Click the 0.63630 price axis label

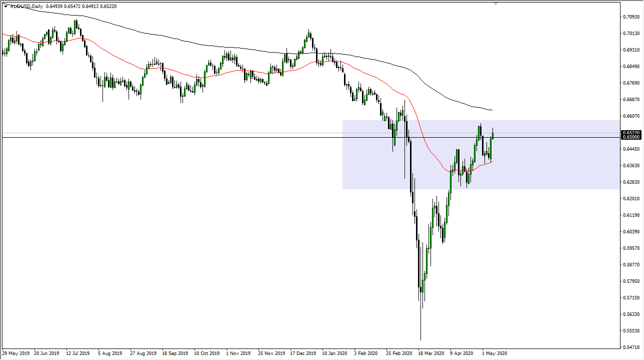(630, 166)
